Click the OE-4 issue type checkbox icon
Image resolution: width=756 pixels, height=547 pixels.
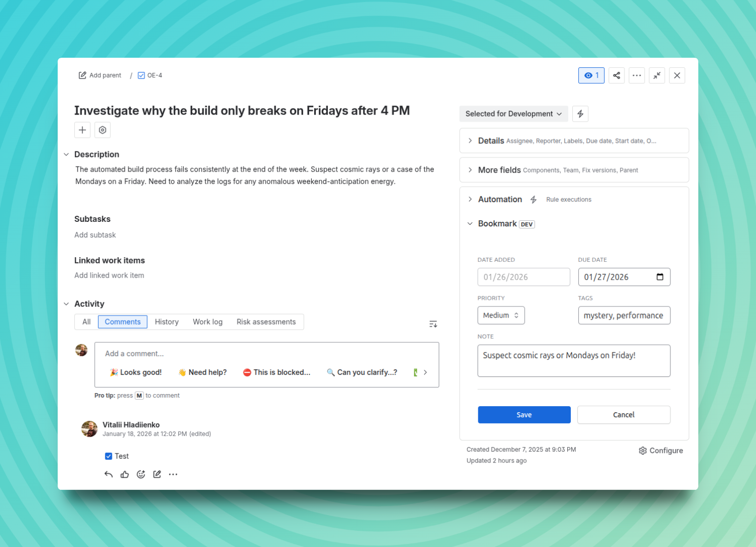click(141, 75)
